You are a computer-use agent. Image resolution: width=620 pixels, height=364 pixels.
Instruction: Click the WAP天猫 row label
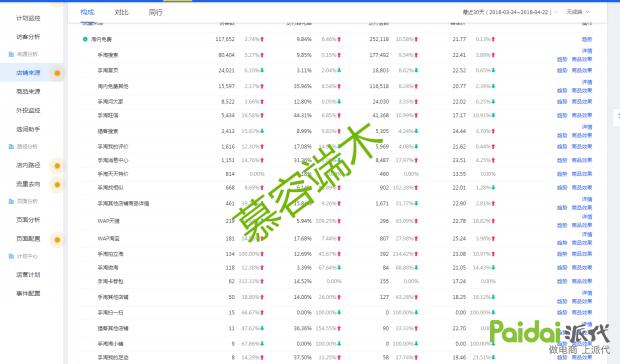(x=108, y=221)
